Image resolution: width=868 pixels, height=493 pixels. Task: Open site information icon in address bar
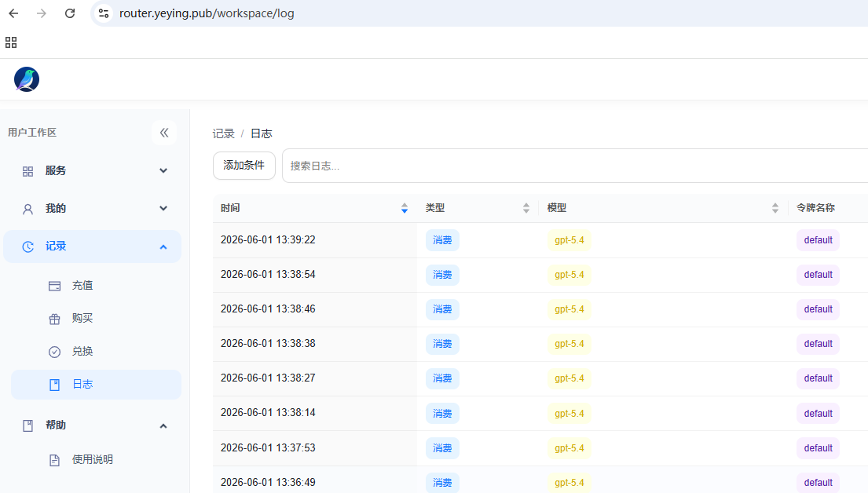104,13
